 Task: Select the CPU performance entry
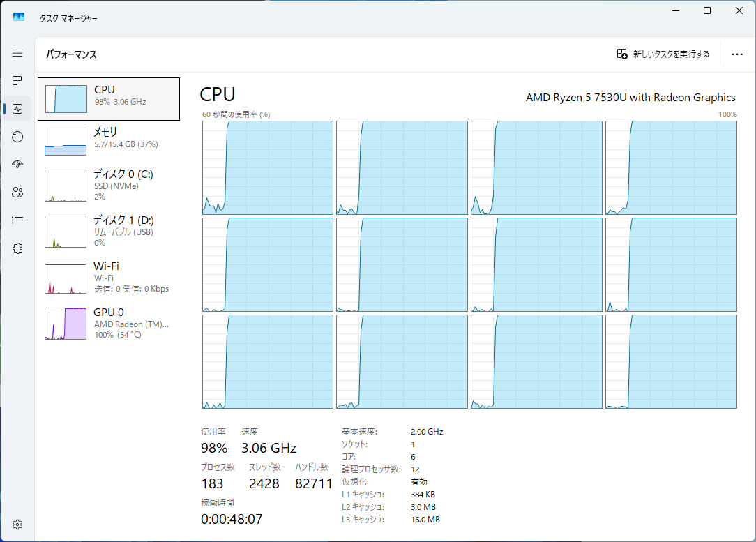(x=109, y=99)
